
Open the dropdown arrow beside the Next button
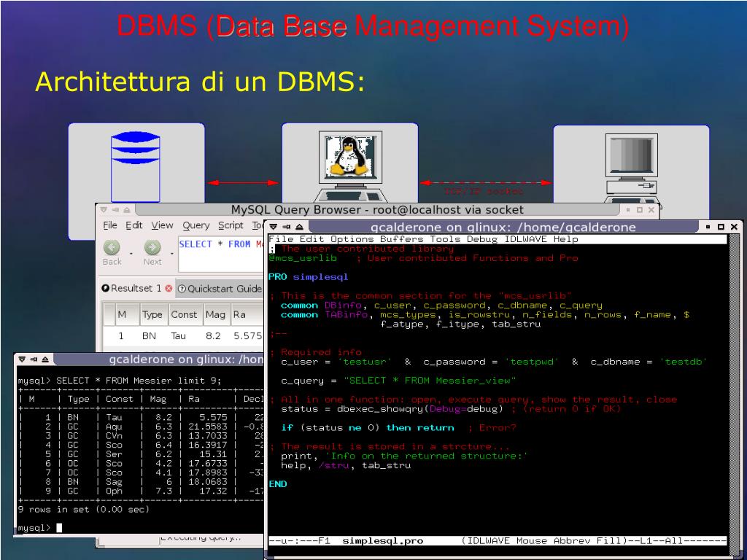(172, 253)
